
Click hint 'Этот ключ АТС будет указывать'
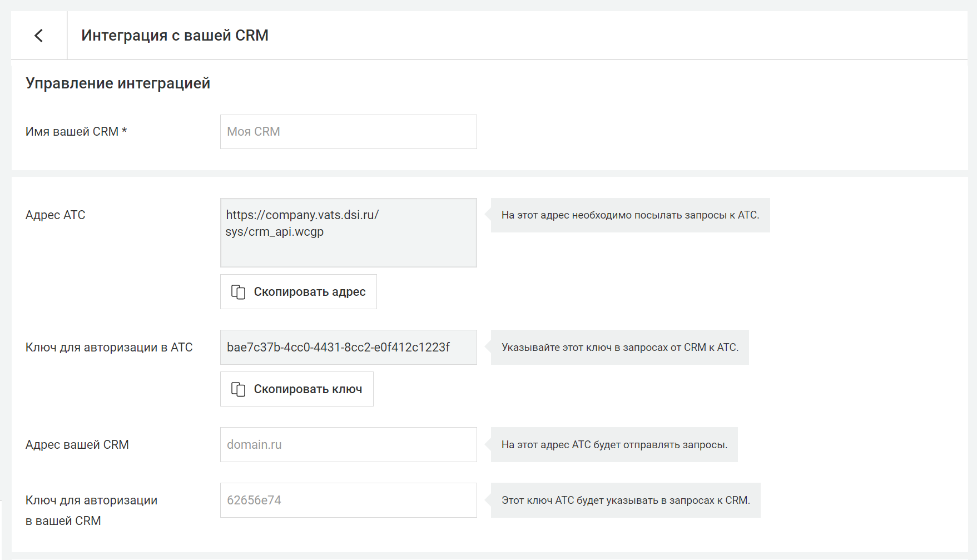tap(626, 500)
